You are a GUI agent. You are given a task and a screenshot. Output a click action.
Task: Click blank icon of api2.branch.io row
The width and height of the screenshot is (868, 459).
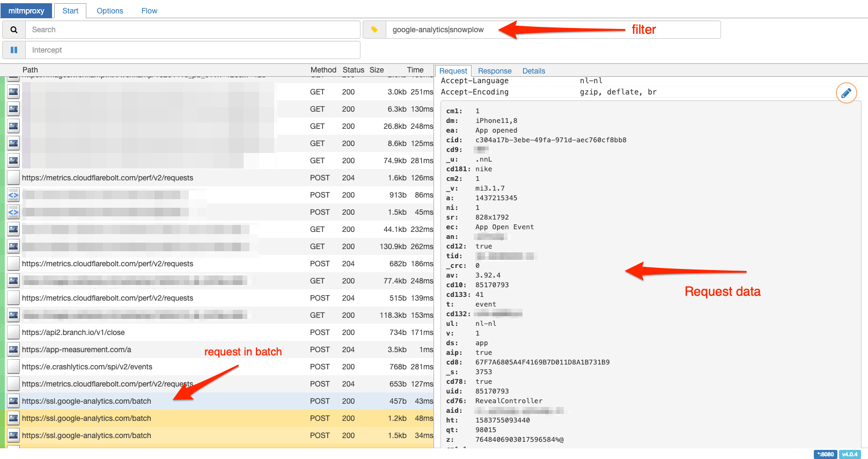click(x=13, y=332)
